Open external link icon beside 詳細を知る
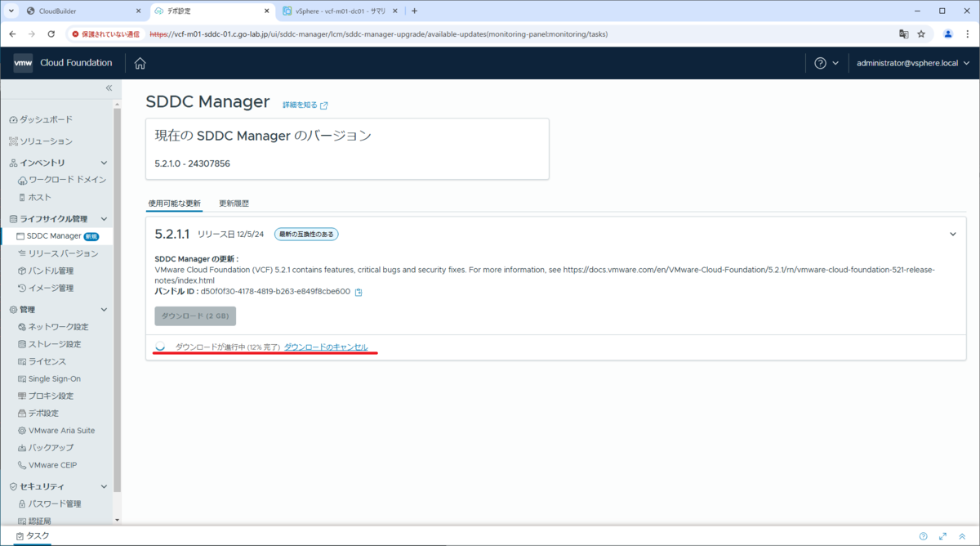 pyautogui.click(x=324, y=105)
